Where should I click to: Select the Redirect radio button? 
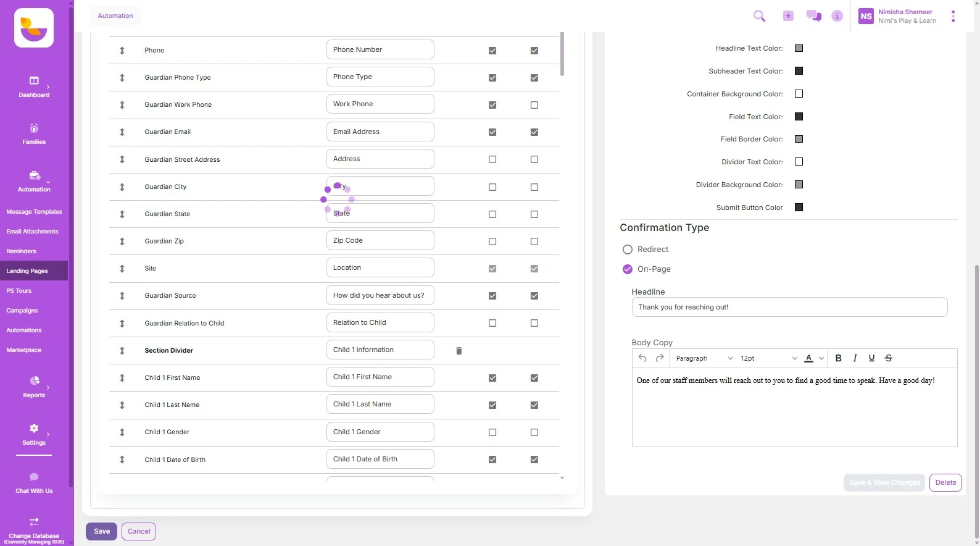tap(628, 250)
